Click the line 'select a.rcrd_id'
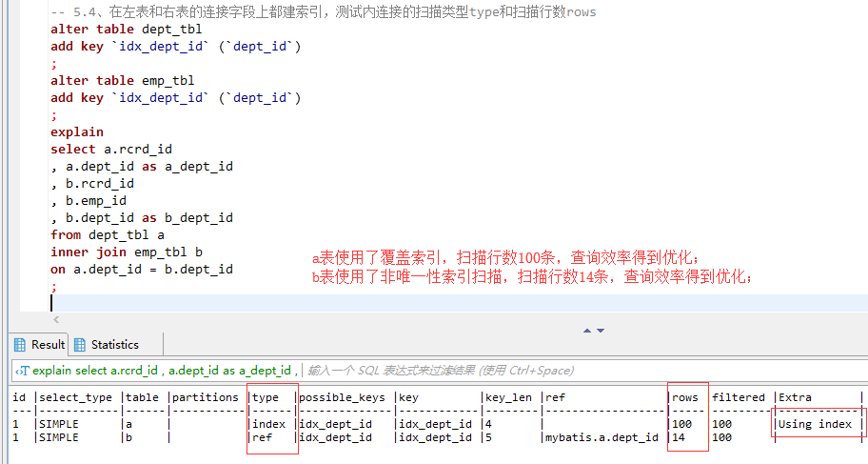This screenshot has height=464, width=868. pos(111,150)
